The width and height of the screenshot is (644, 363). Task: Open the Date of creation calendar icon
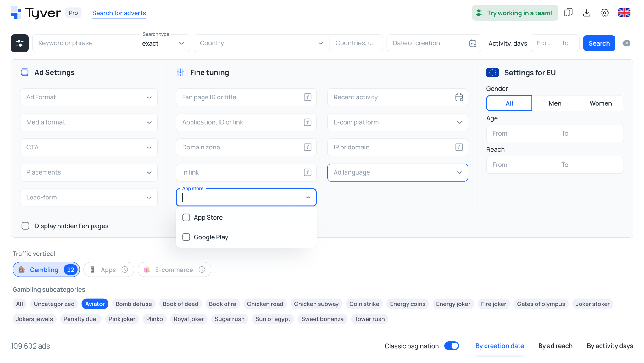point(473,43)
